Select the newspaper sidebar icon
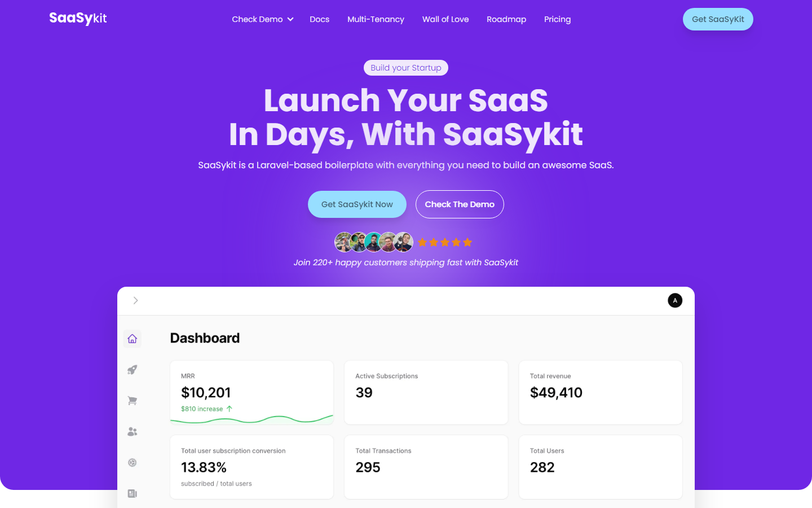 (x=133, y=494)
